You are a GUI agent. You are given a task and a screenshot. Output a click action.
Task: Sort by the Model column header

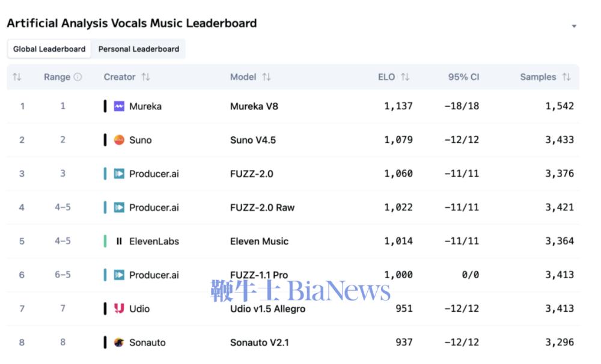(x=266, y=77)
